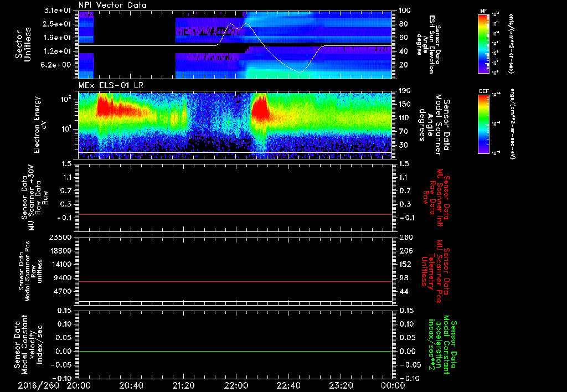Click the "150" scanner angle tick value
567x392 pixels.
(x=405, y=105)
